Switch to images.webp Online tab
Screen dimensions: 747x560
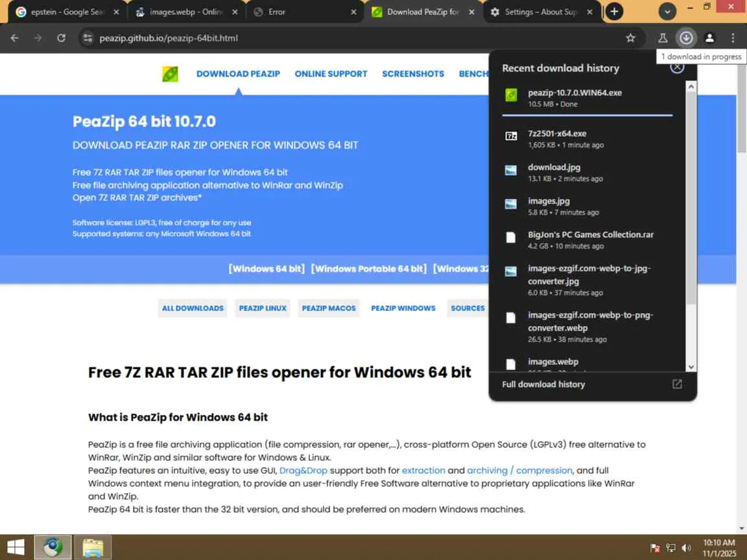(x=186, y=12)
